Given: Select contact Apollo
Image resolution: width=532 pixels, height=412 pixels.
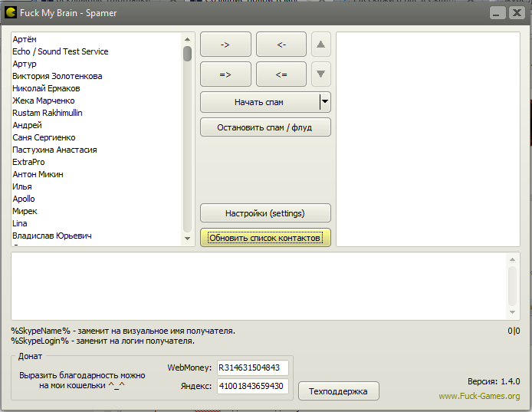Looking at the screenshot, I should coord(24,199).
